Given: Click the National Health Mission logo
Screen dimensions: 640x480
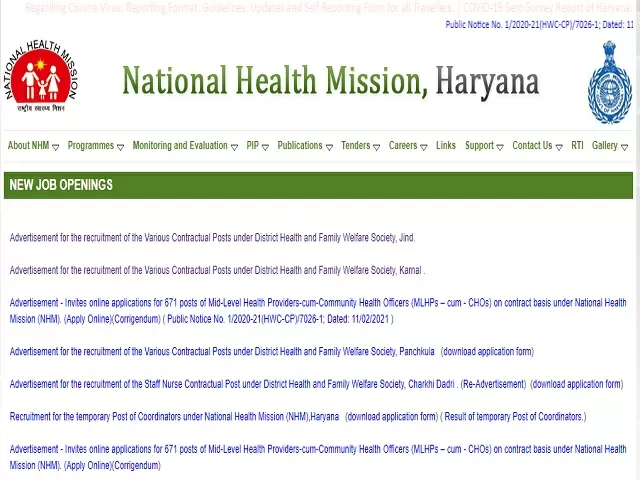Looking at the screenshot, I should coord(41,76).
